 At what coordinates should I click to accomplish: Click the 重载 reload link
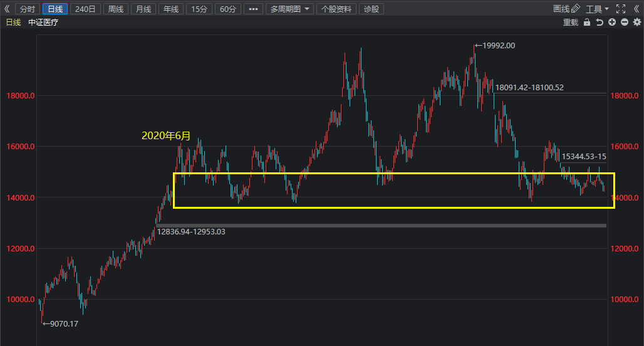click(x=571, y=22)
